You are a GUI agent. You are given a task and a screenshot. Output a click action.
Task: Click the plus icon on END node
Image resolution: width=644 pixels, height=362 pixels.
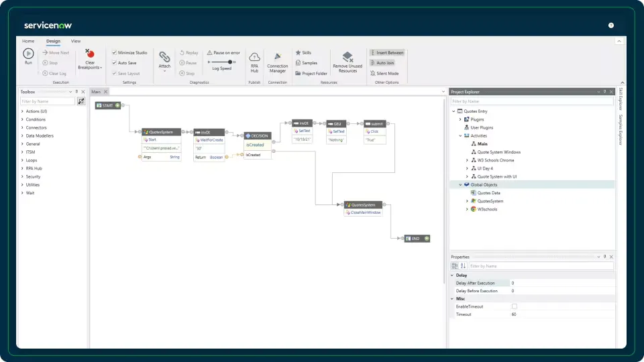[x=427, y=239]
